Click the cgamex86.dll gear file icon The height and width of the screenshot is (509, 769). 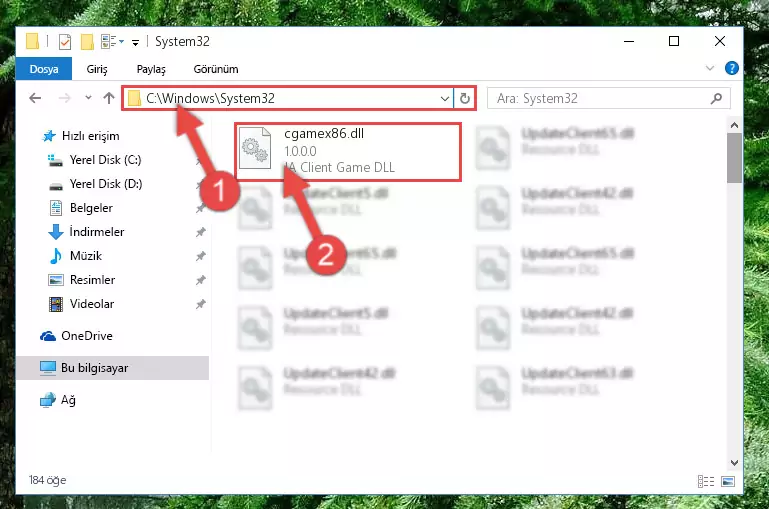tap(255, 148)
